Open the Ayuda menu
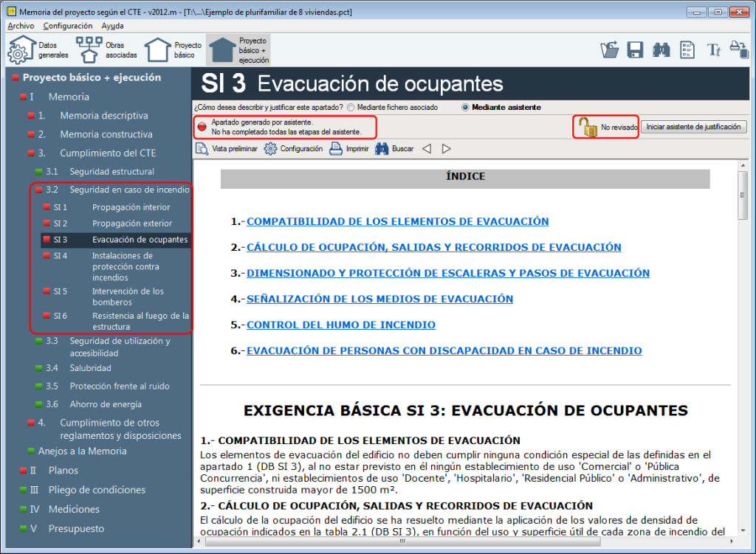The width and height of the screenshot is (756, 554). 112,26
